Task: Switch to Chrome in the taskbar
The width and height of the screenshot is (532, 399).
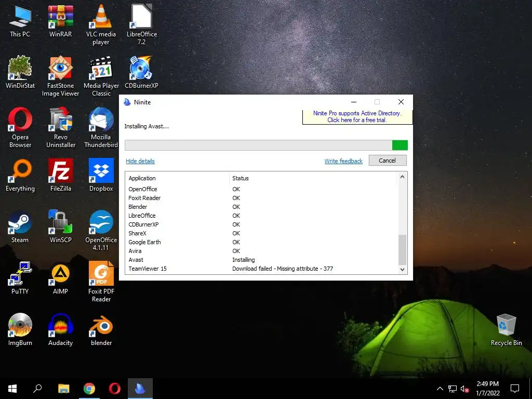Action: (89, 389)
